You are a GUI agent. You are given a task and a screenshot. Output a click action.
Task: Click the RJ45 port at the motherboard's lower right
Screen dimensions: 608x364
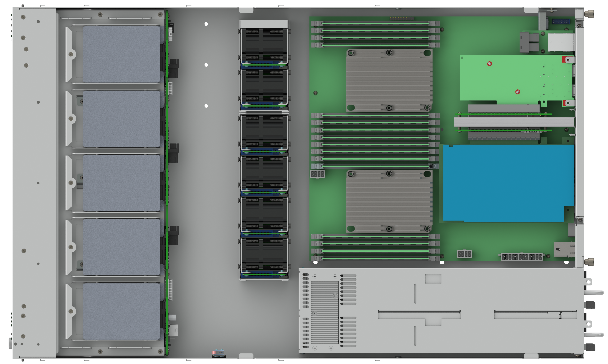[564, 249]
